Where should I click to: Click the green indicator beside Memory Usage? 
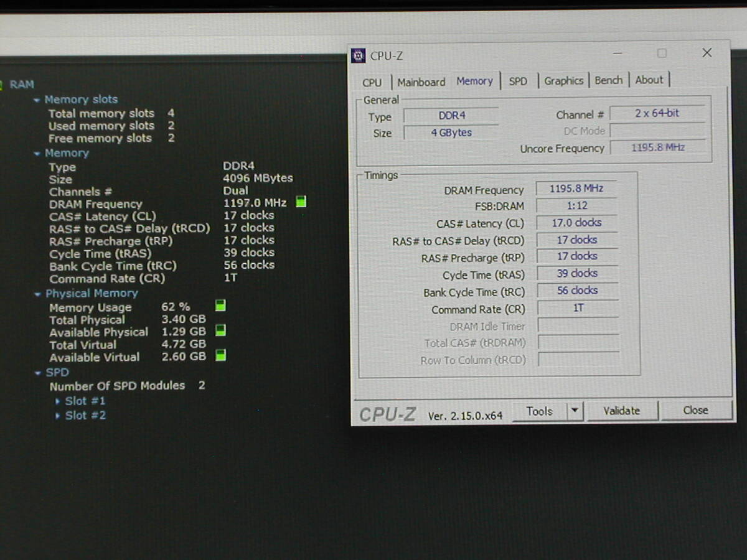pos(220,306)
